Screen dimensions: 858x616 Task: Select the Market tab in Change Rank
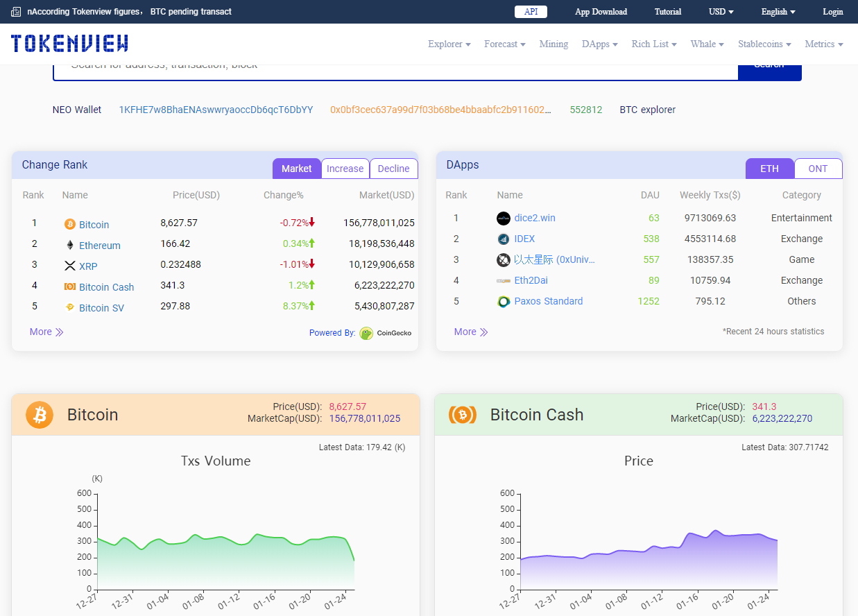[297, 169]
